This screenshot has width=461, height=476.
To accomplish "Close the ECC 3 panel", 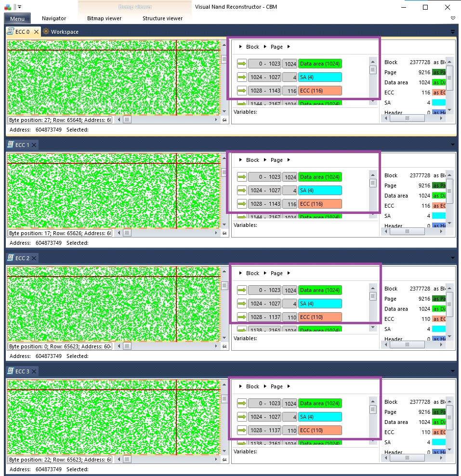I will pos(34,371).
